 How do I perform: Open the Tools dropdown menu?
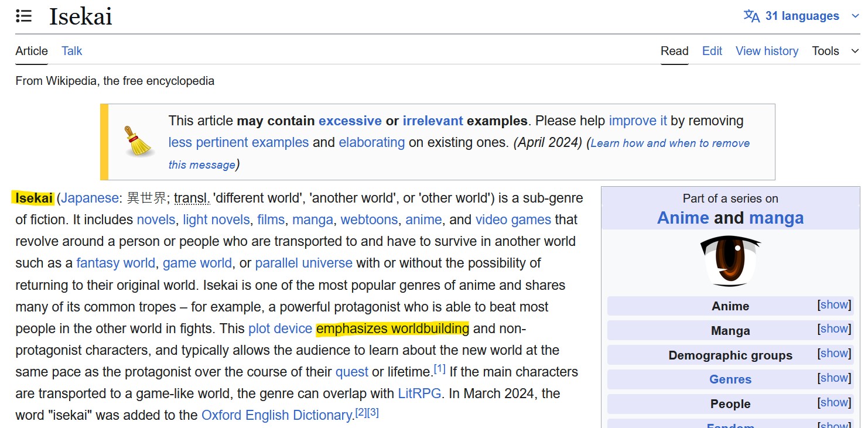(836, 51)
